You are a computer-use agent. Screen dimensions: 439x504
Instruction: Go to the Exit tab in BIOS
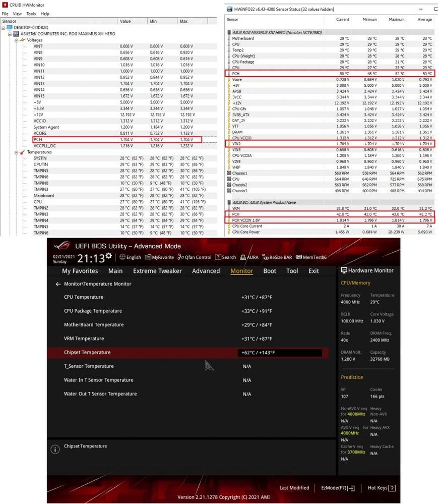314,271
